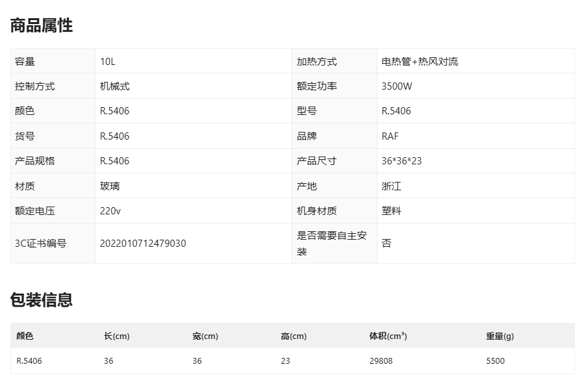Click the 3500W rated power value
588x391 pixels.
coord(396,86)
